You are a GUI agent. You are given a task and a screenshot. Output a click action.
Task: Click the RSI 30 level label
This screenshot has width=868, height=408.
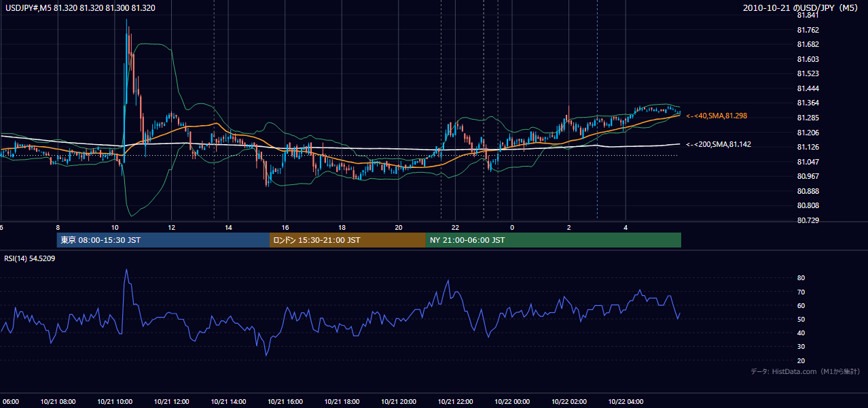click(x=801, y=347)
